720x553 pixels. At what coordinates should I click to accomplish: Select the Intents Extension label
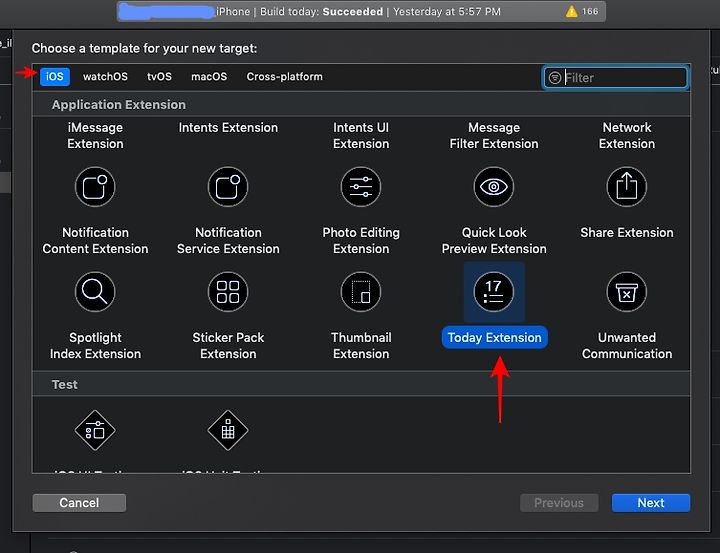(228, 128)
